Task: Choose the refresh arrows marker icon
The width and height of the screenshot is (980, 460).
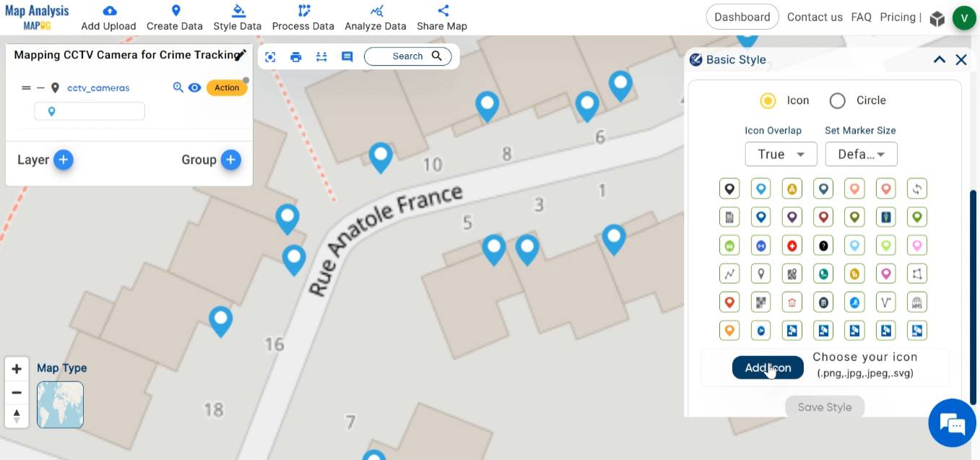Action: [x=917, y=189]
